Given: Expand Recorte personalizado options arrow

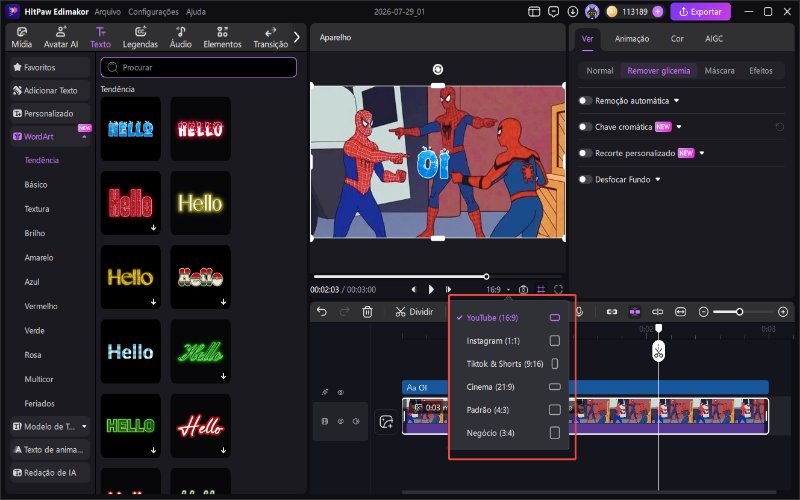Looking at the screenshot, I should click(702, 153).
